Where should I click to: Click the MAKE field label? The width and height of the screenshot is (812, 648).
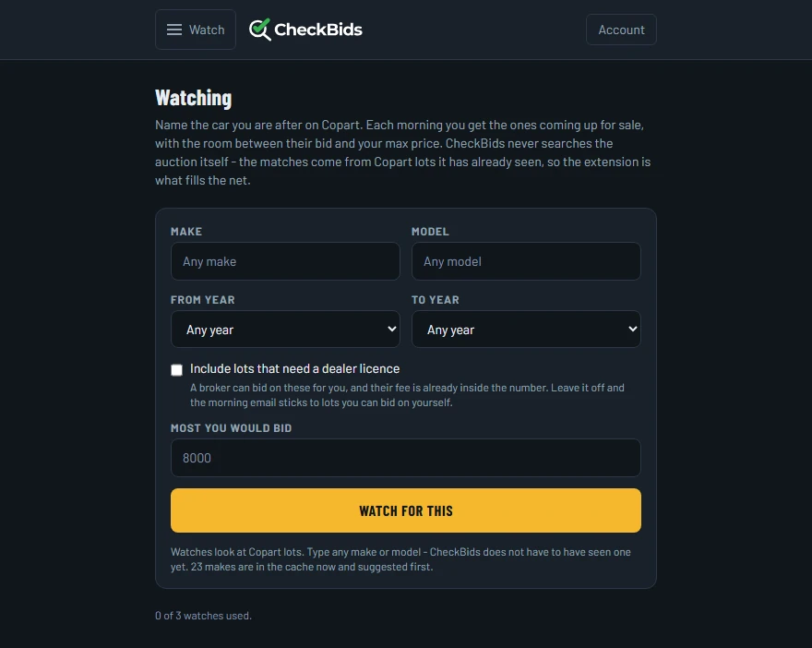tap(186, 232)
